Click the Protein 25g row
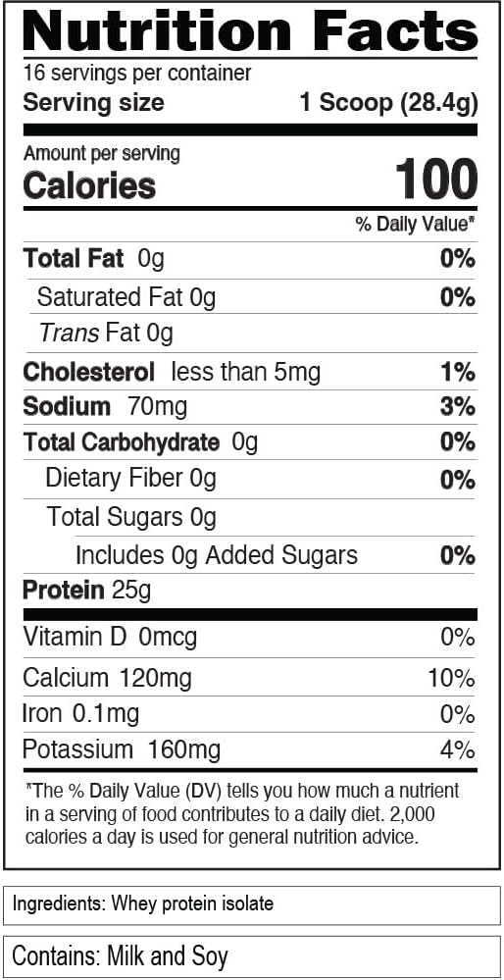 [x=250, y=590]
